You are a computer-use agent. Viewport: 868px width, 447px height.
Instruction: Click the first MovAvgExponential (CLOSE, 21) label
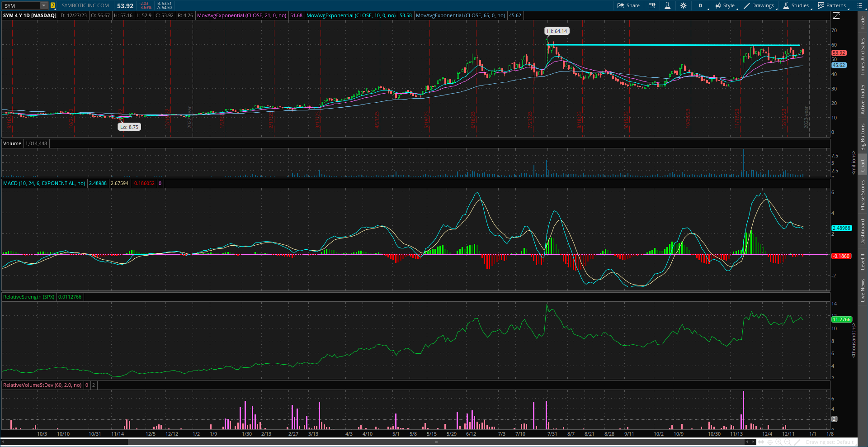242,15
